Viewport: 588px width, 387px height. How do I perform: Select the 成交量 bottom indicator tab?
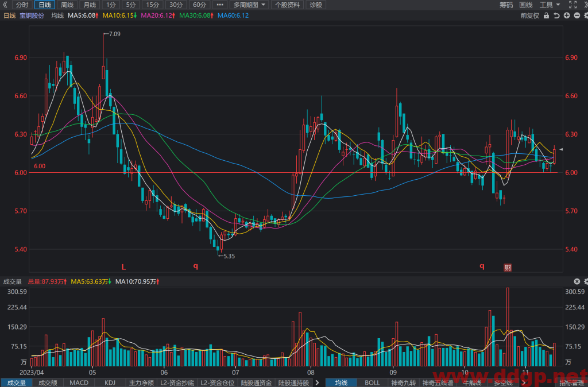point(17,383)
